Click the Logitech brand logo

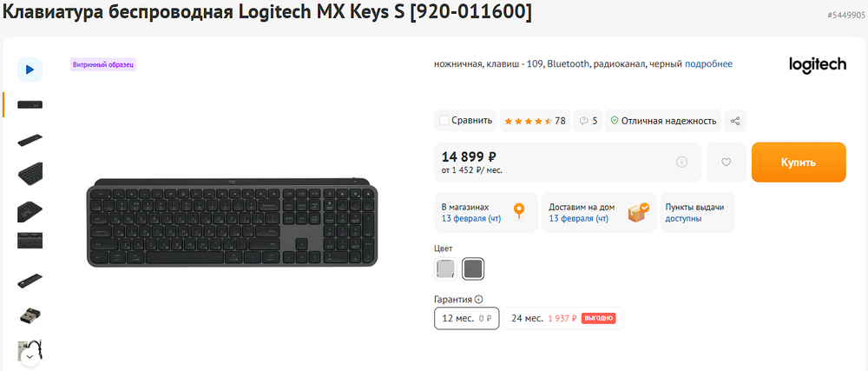(817, 65)
